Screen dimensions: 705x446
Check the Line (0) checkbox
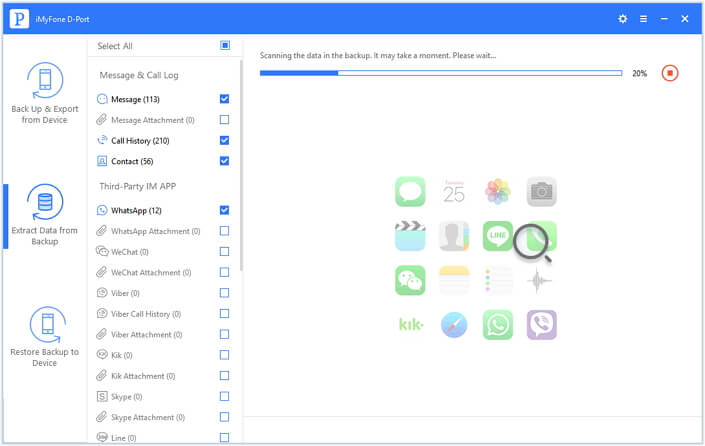tap(224, 437)
